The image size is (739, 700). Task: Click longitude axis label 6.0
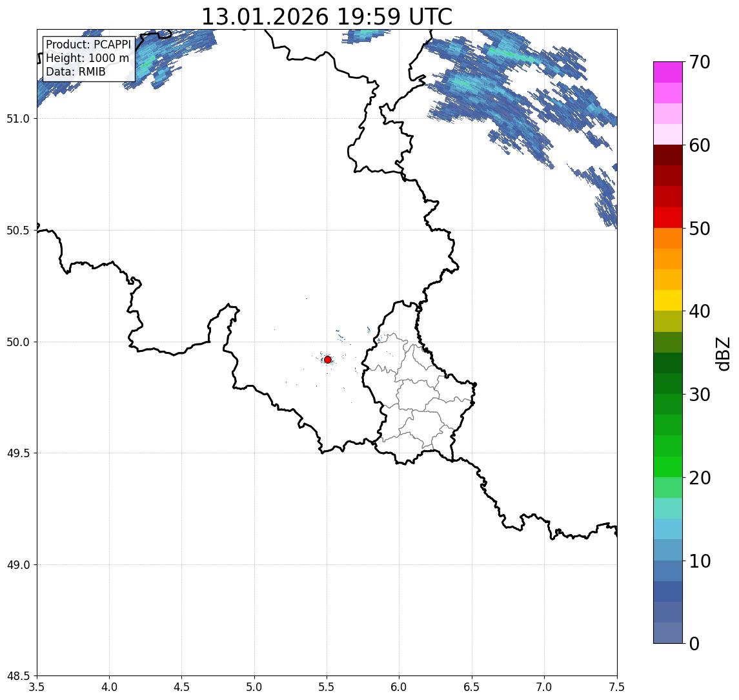[400, 687]
